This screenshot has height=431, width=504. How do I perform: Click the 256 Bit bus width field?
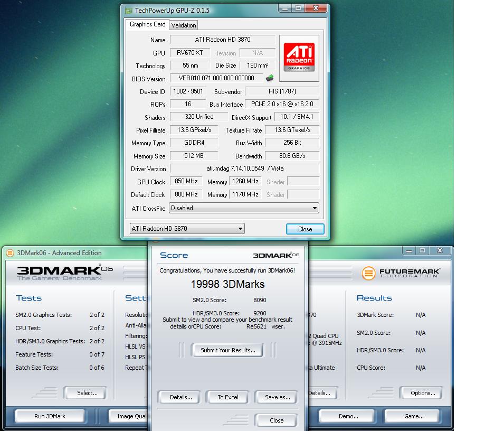pos(292,143)
